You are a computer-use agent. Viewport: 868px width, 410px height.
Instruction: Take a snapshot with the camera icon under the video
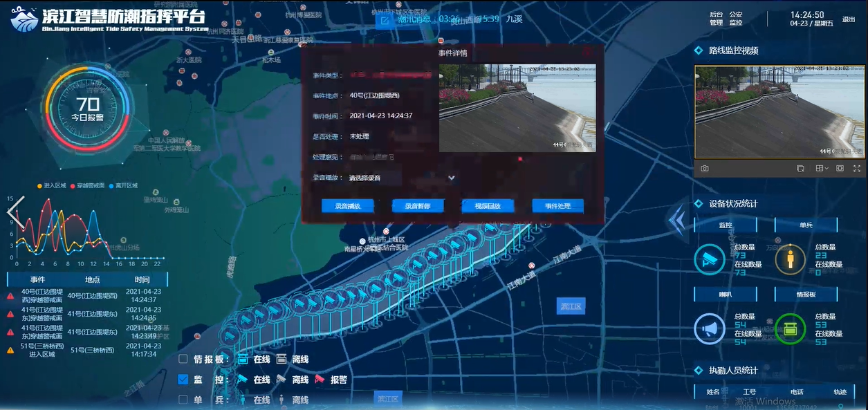704,168
